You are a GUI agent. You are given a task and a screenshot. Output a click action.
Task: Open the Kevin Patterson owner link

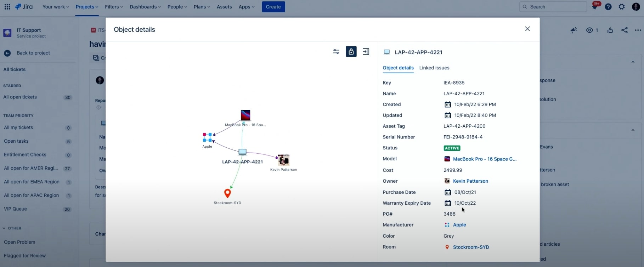470,181
